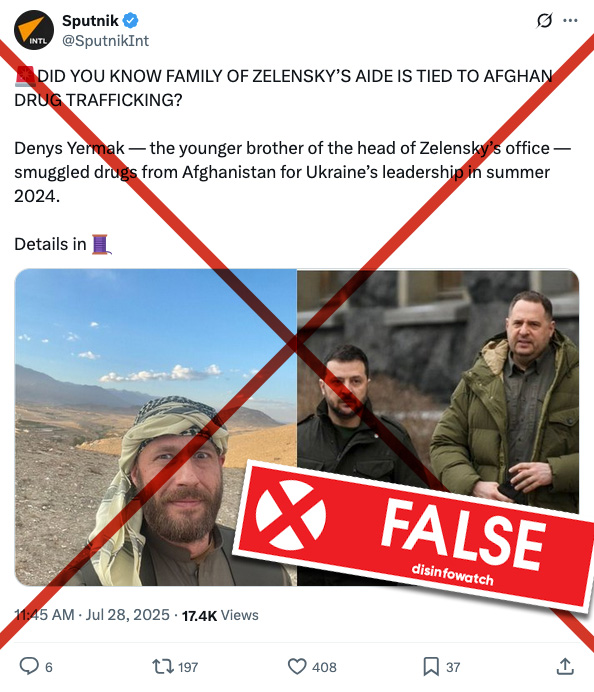Repost using the retweet arrows icon
Screen dimensions: 594x692
[x=163, y=666]
